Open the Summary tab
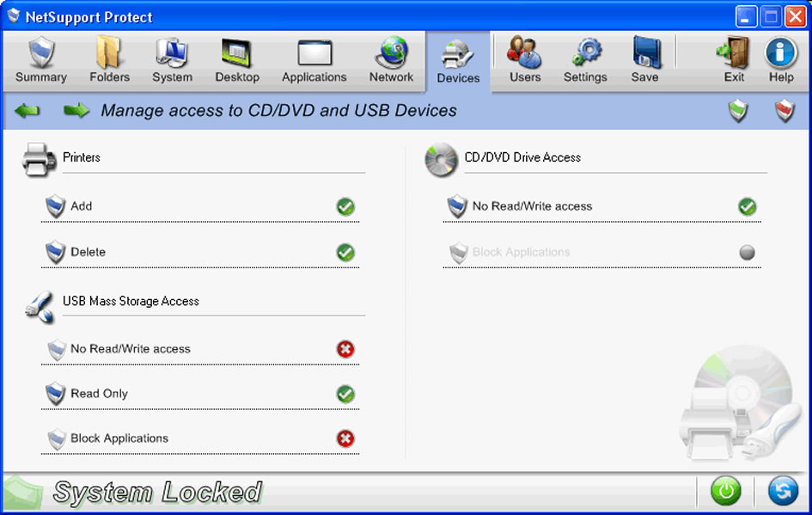The width and height of the screenshot is (812, 515). (x=41, y=61)
